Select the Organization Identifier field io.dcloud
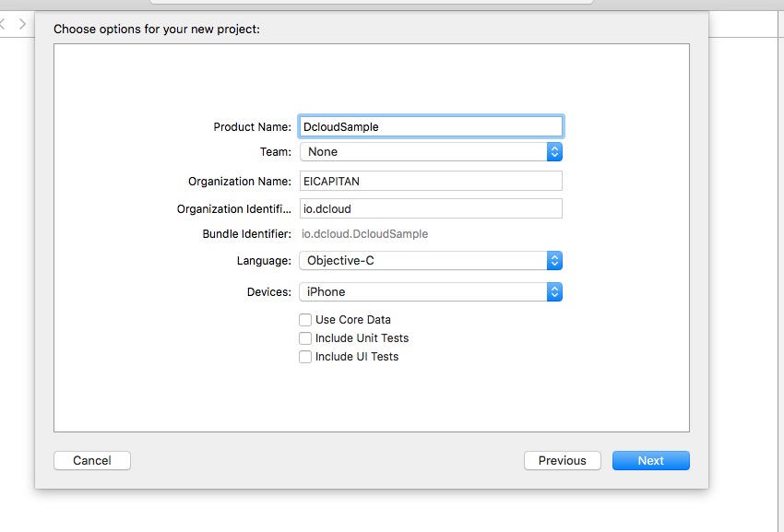This screenshot has width=784, height=532. point(431,208)
